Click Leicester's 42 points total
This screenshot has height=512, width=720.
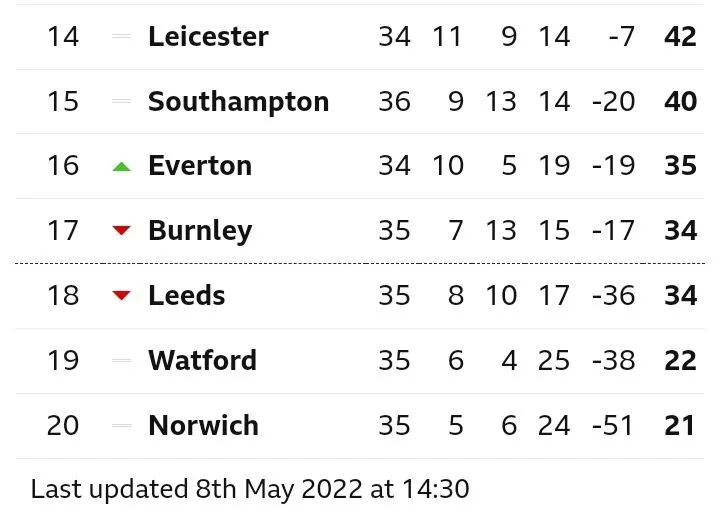(680, 37)
